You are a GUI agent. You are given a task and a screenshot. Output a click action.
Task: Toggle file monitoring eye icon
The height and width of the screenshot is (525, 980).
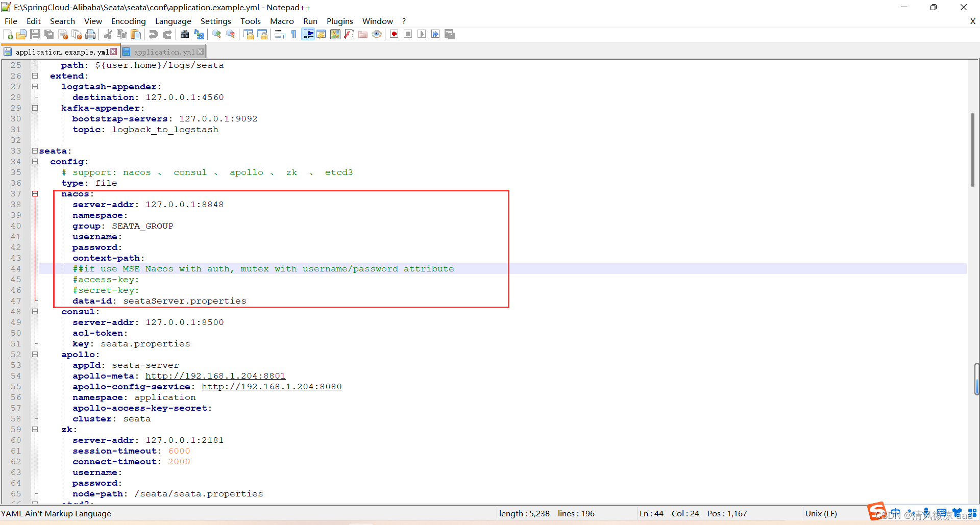377,34
